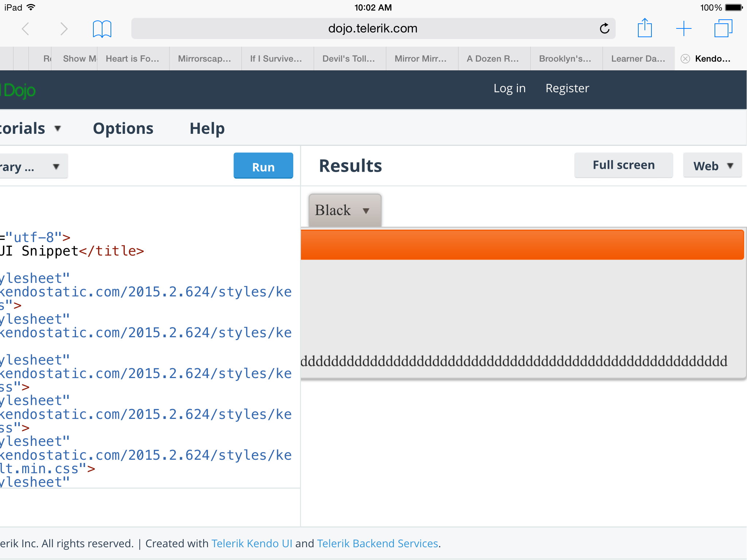This screenshot has height=560, width=747.
Task: Open the Options menu
Action: (x=123, y=128)
